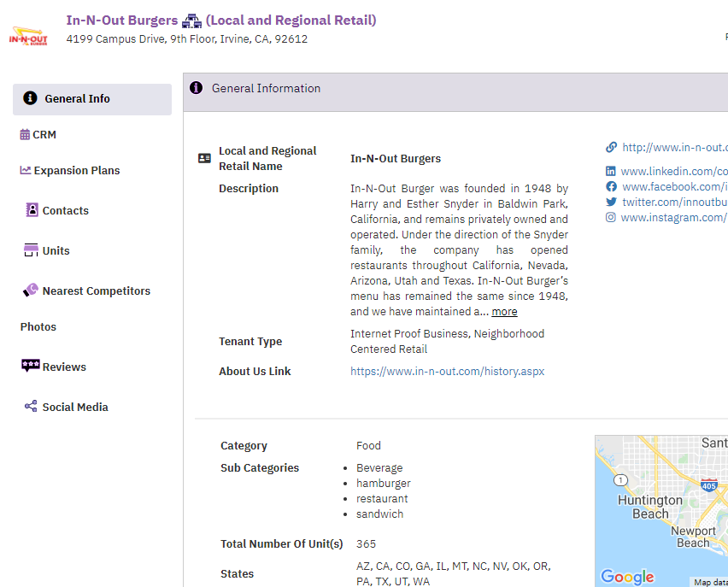The height and width of the screenshot is (587, 728).
Task: Click the hamburger sub category
Action: pyautogui.click(x=384, y=484)
